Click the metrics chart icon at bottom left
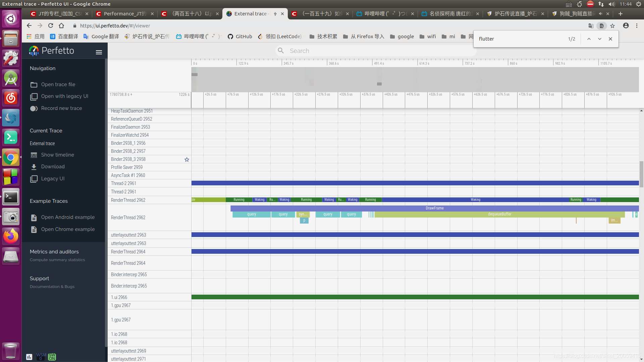Screen dimensions: 644x362 click(29, 357)
